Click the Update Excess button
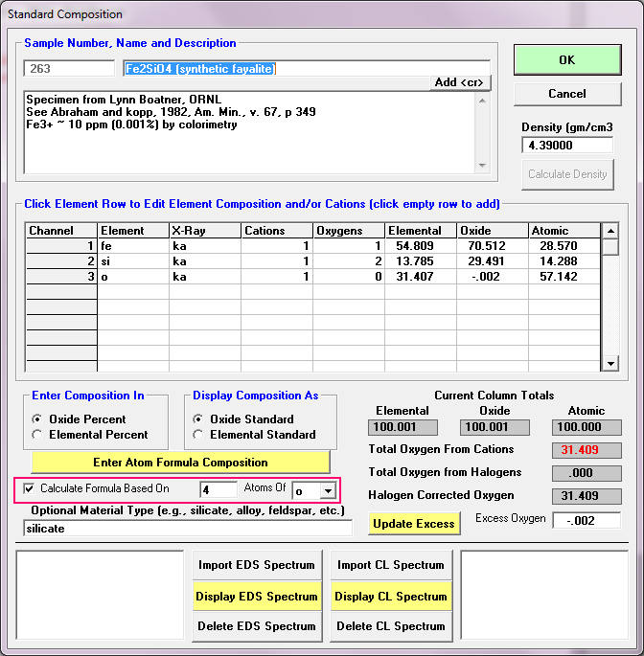This screenshot has height=656, width=644. pyautogui.click(x=413, y=524)
